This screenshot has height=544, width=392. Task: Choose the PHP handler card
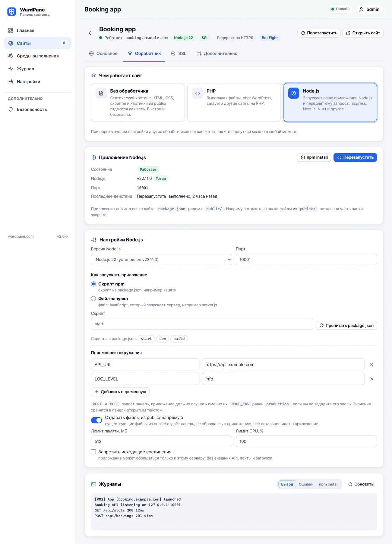point(234,103)
